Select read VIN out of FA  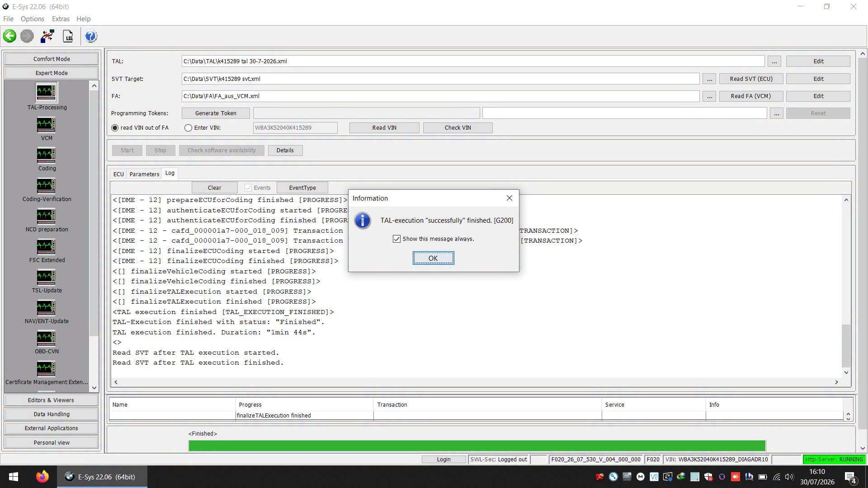115,128
